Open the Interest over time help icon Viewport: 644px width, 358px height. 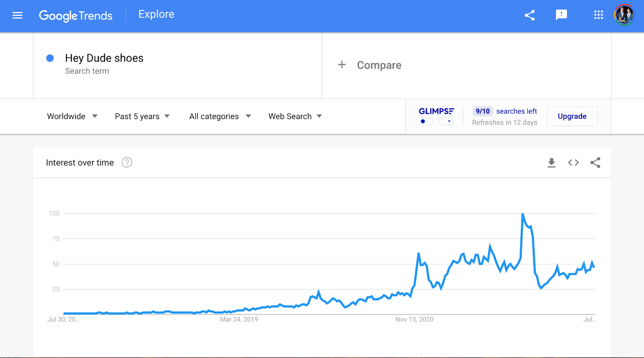pyautogui.click(x=127, y=163)
